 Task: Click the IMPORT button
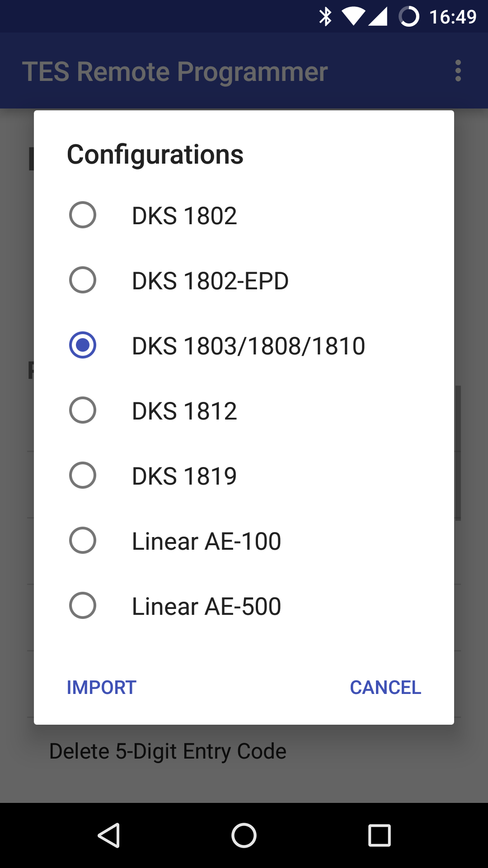[x=102, y=688]
